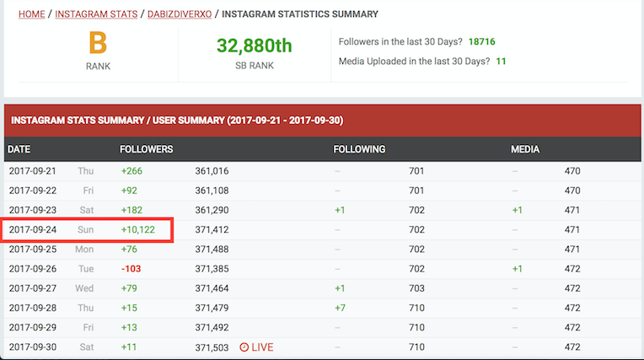Click the +10,122 follower change

pyautogui.click(x=138, y=229)
